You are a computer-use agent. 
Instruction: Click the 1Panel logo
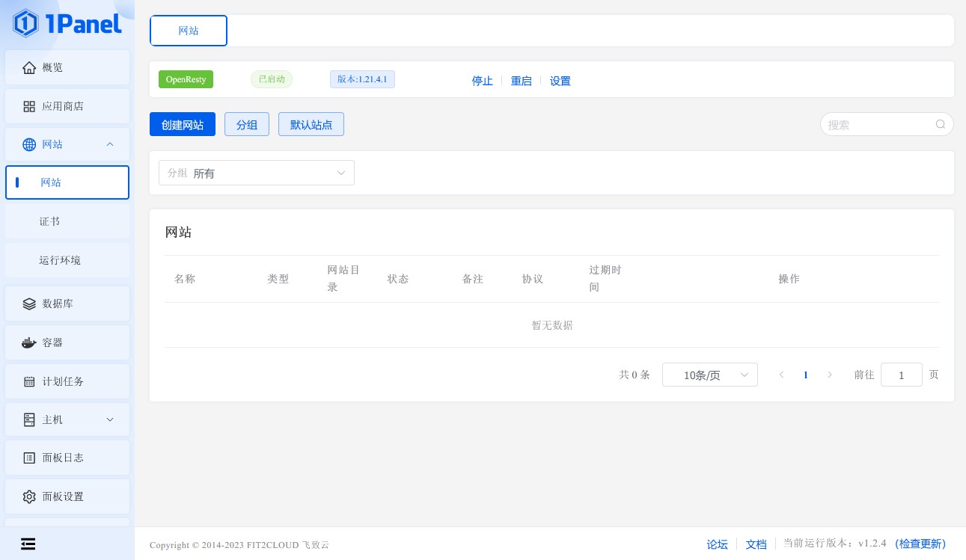[67, 23]
